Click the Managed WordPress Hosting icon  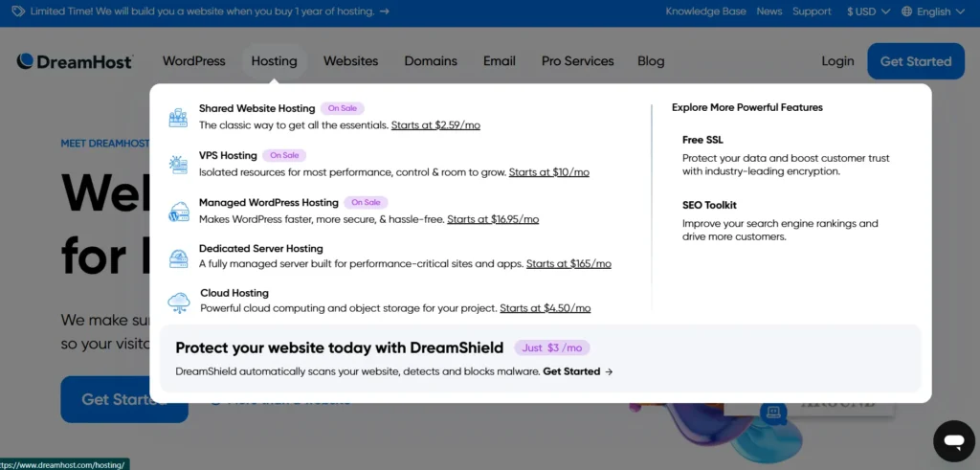tap(178, 212)
